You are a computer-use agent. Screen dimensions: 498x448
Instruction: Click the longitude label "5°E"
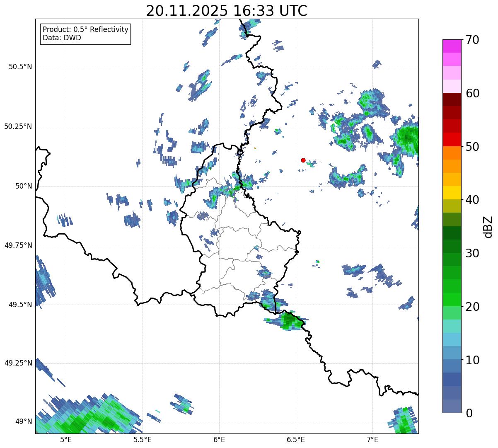(66, 439)
